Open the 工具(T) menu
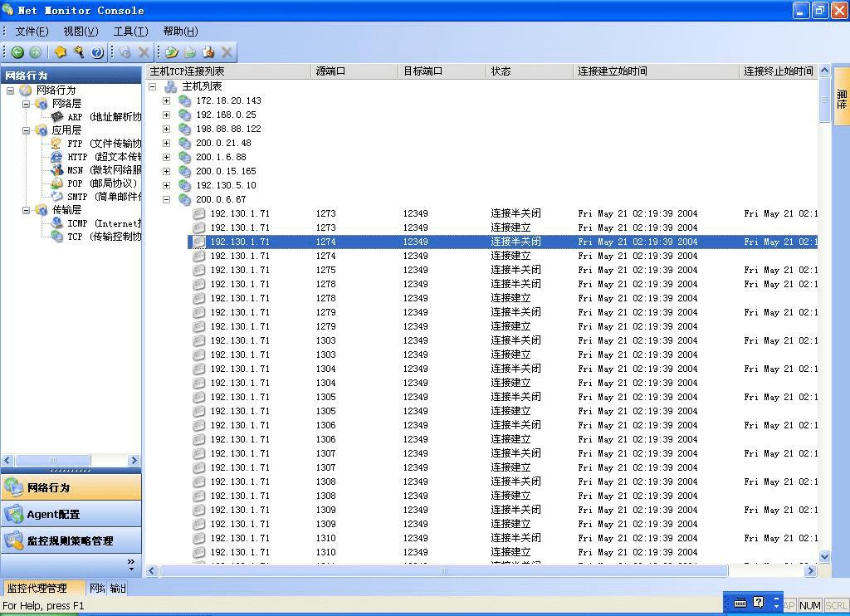The image size is (850, 616). pos(130,32)
